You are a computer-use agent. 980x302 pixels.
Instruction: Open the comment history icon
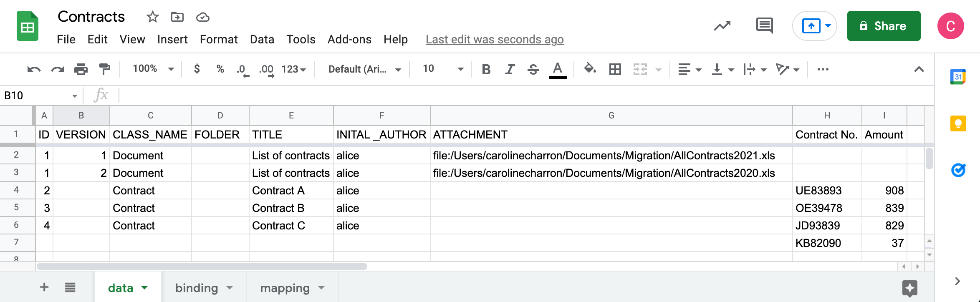[764, 26]
